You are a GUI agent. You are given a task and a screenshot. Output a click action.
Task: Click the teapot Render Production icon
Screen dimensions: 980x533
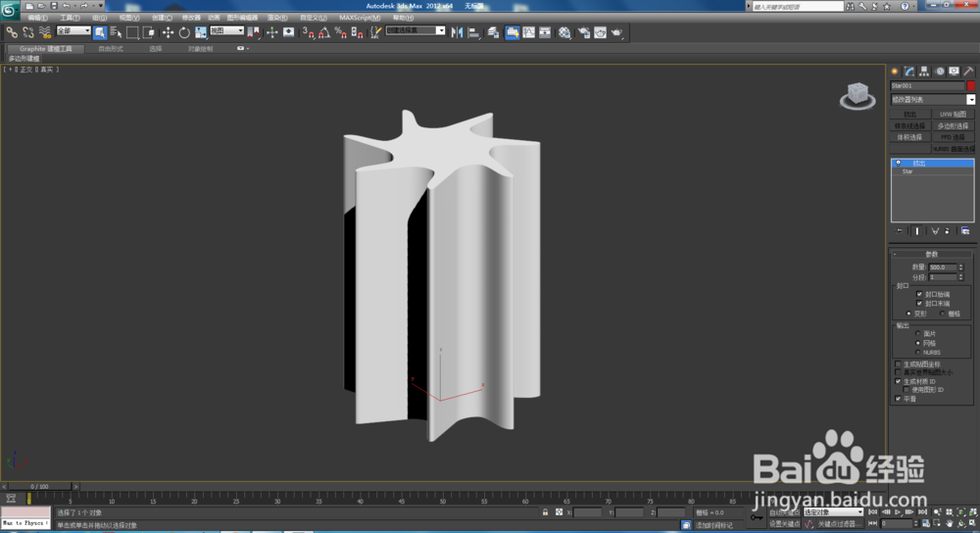(x=616, y=32)
